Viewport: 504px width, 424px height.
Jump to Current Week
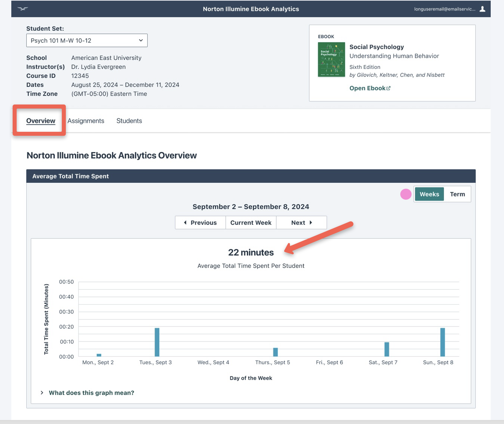pos(251,223)
